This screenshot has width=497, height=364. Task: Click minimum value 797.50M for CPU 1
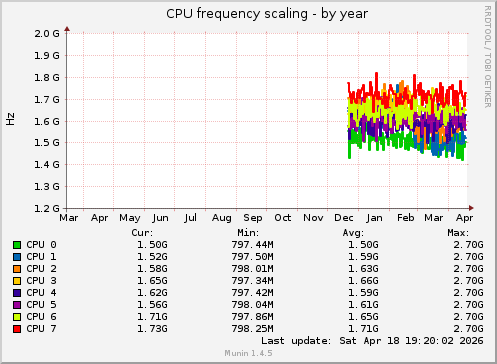[252, 257]
